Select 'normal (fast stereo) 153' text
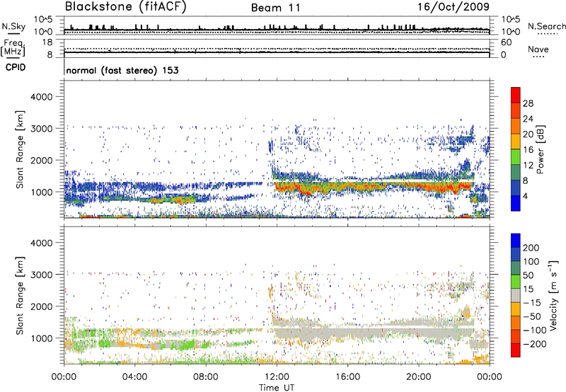 (x=122, y=71)
